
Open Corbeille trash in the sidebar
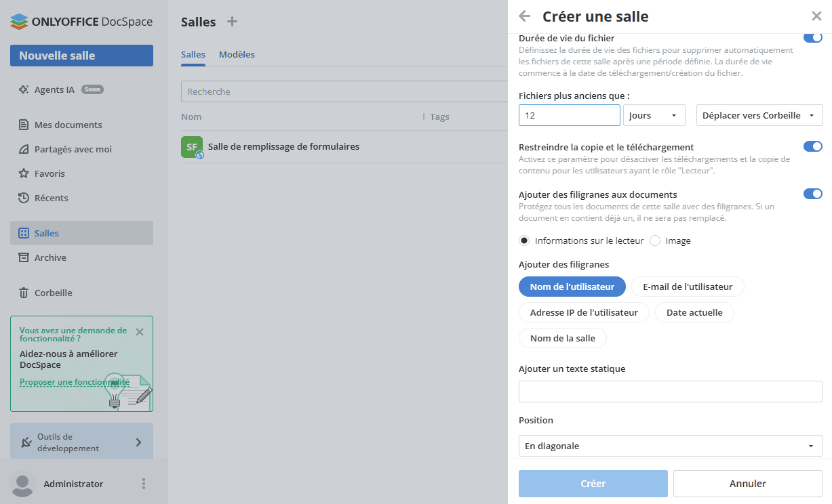click(x=24, y=293)
